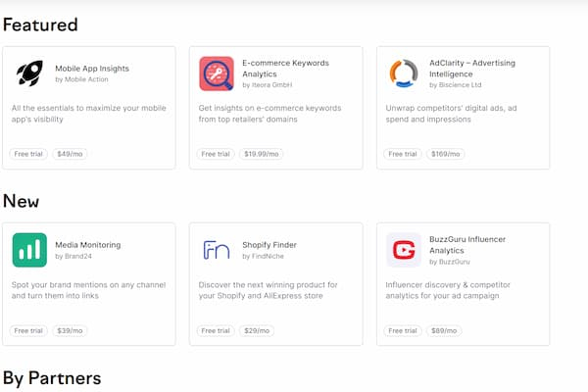This screenshot has height=392, width=588.
Task: Open BuzzGuru Influencer Analytics title
Action: pos(474,244)
